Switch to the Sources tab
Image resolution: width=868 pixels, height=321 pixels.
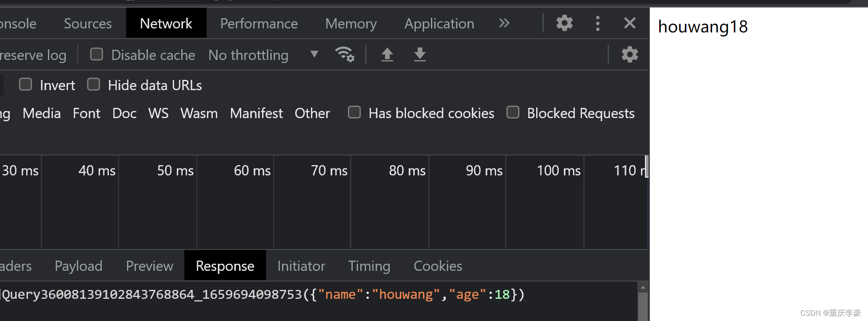[88, 24]
